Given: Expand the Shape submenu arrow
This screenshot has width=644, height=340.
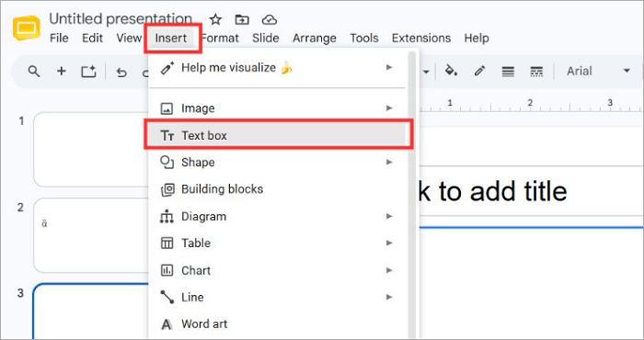Looking at the screenshot, I should pos(389,163).
